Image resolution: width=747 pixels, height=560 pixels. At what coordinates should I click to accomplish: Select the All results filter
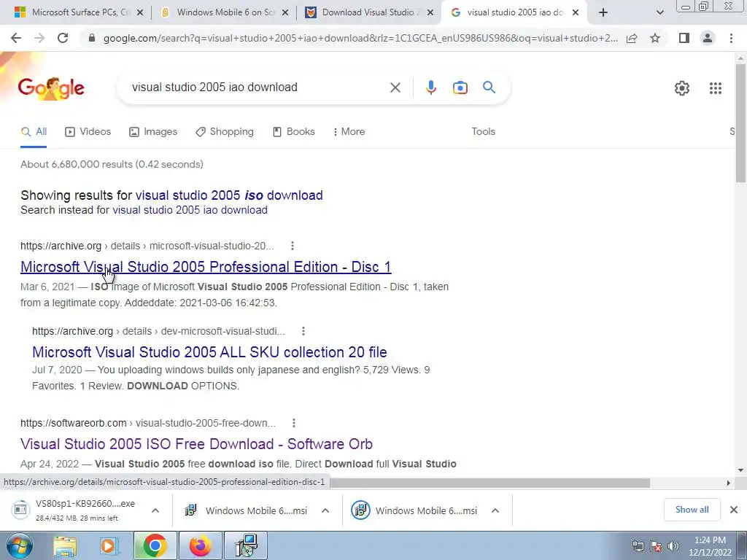point(34,132)
